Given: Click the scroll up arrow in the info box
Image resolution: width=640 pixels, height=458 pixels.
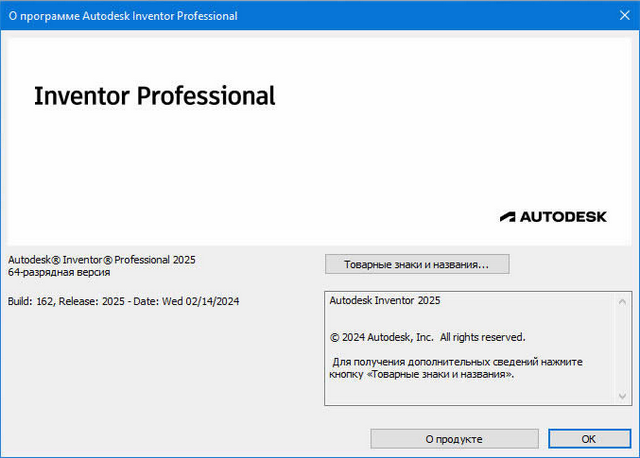Looking at the screenshot, I should point(624,300).
